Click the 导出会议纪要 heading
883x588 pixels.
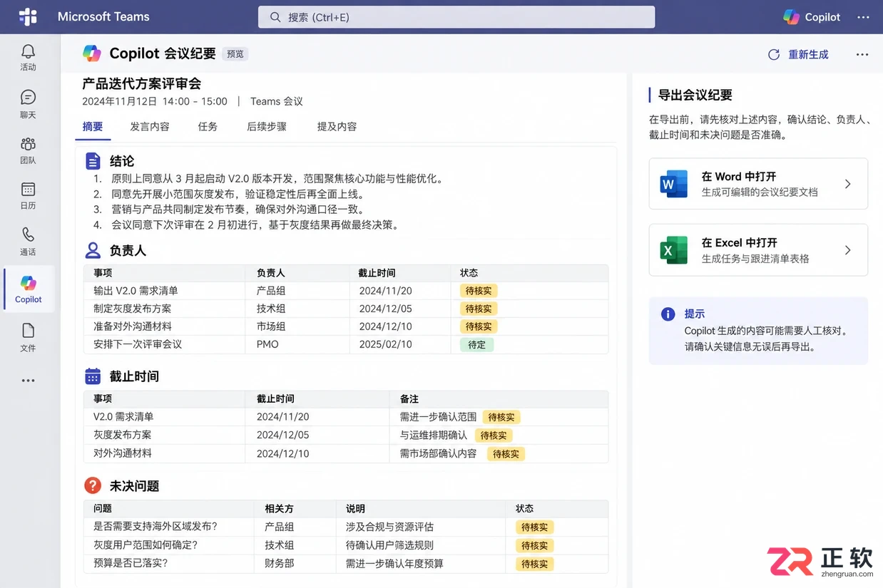pos(695,95)
